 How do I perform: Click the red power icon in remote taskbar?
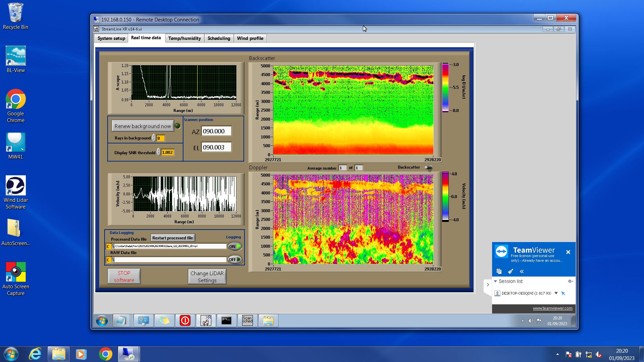(185, 320)
